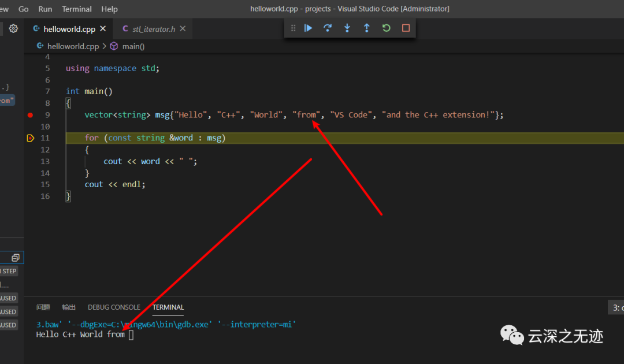Click the debug Continue button
624x364 pixels.
click(x=308, y=28)
